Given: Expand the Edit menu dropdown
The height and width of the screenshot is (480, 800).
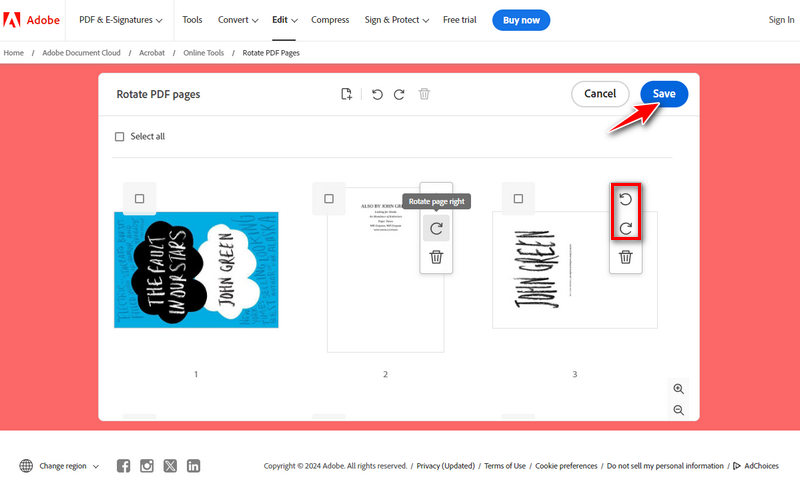Looking at the screenshot, I should coord(284,20).
